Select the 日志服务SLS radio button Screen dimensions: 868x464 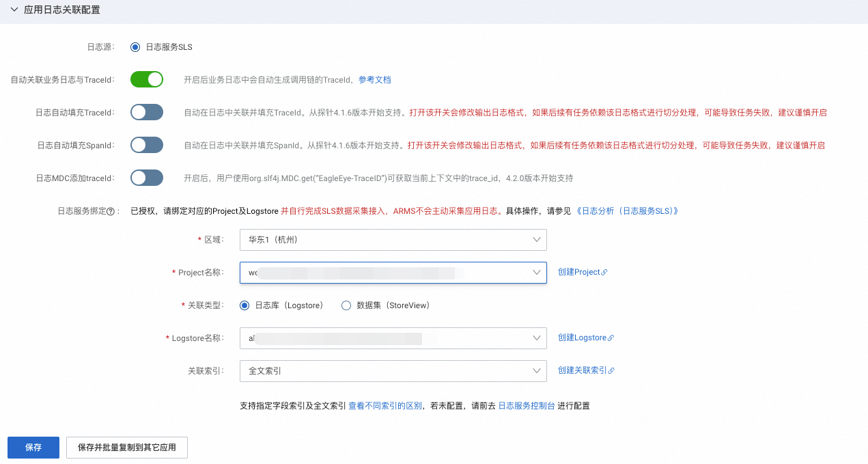(x=135, y=47)
